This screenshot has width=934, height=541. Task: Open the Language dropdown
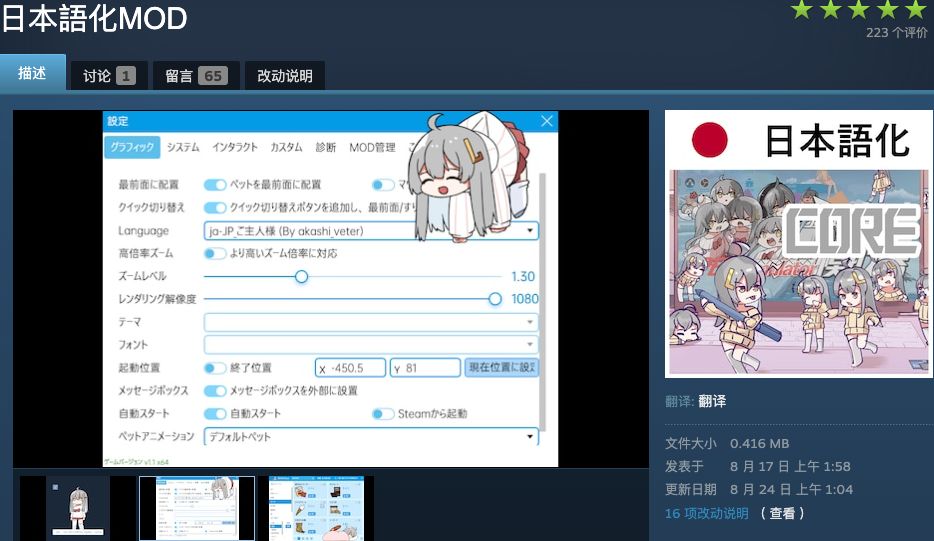[x=371, y=231]
